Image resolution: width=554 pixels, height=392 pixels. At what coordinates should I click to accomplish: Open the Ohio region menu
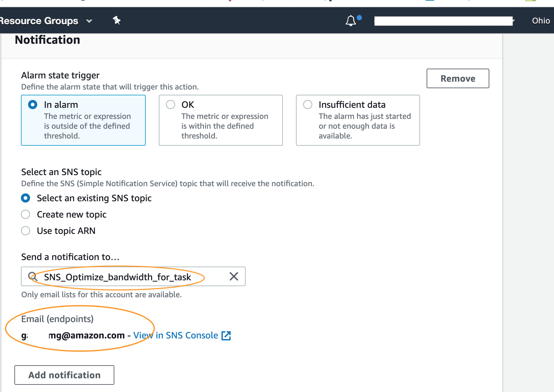click(540, 21)
